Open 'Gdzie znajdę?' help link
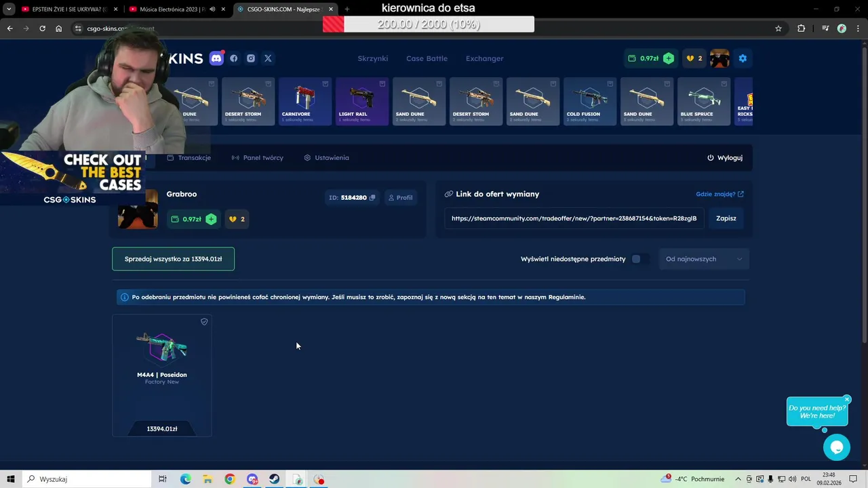Image resolution: width=868 pixels, height=488 pixels. click(x=719, y=194)
